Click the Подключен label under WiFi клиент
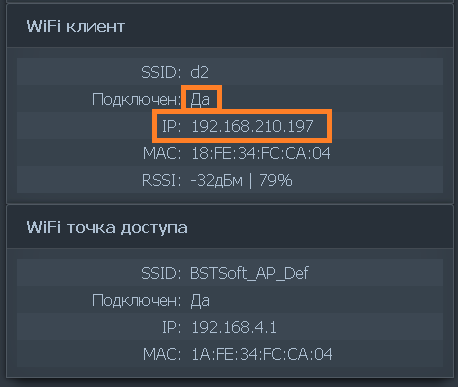This screenshot has width=458, height=387. tap(136, 99)
